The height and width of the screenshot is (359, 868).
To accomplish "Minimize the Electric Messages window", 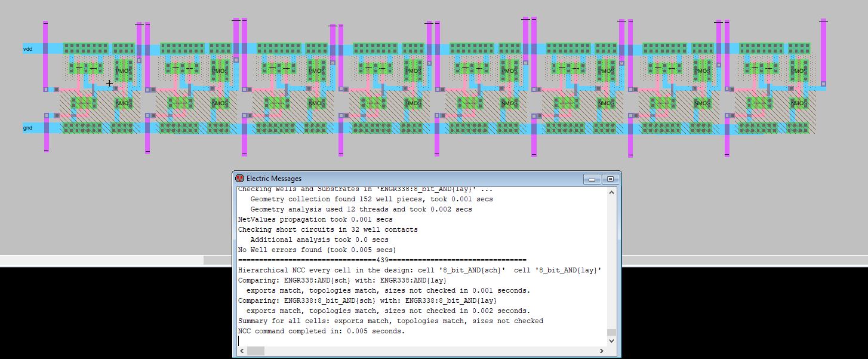I will tap(592, 179).
